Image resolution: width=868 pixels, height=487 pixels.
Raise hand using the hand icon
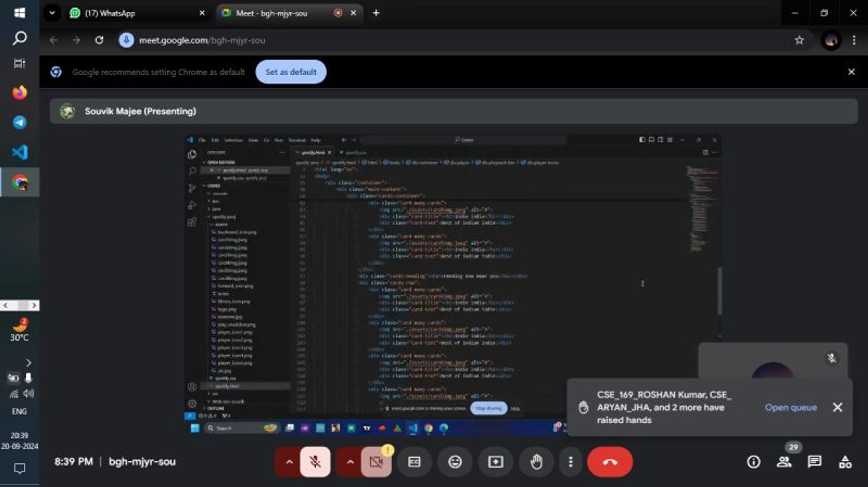(x=536, y=462)
